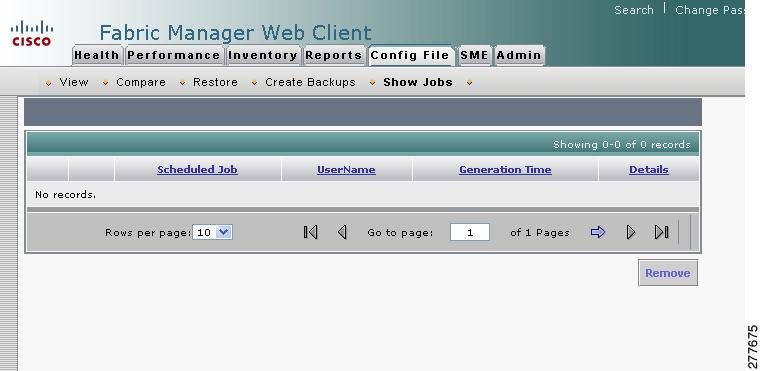This screenshot has width=760, height=371.
Task: Open the Compare submenu item
Action: [x=141, y=82]
